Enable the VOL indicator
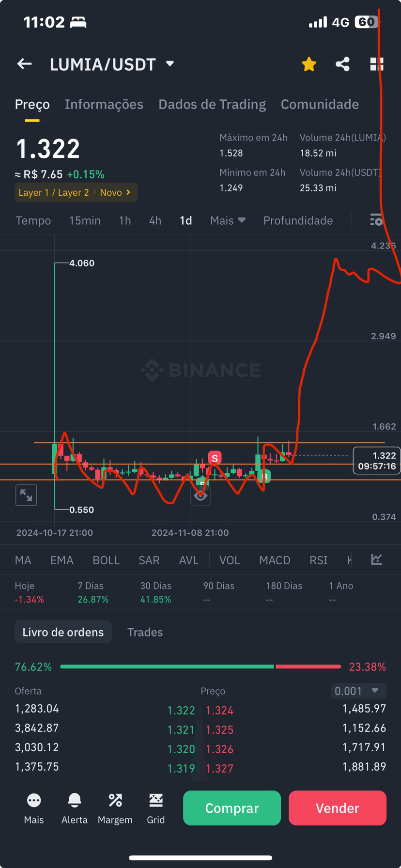Image resolution: width=401 pixels, height=868 pixels. (230, 560)
